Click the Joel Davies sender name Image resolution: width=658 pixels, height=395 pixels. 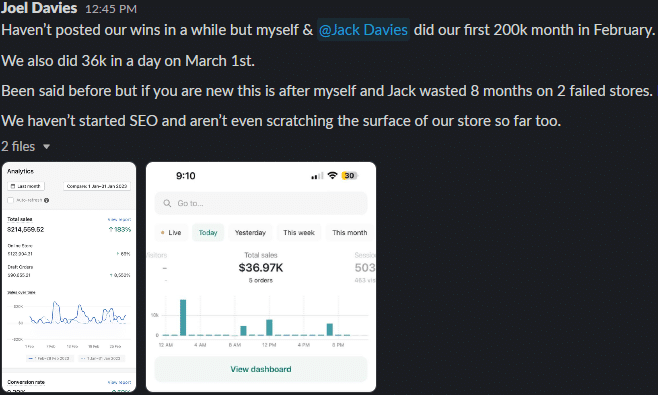point(39,8)
